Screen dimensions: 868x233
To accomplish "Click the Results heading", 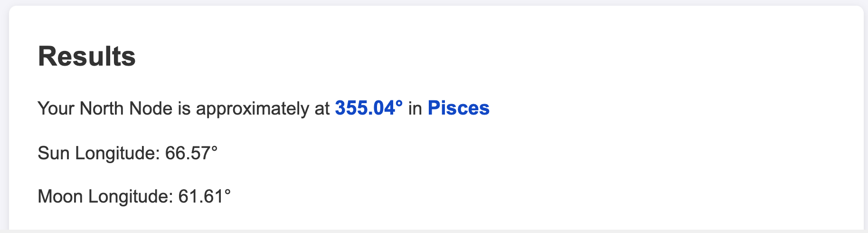I will pos(87,57).
